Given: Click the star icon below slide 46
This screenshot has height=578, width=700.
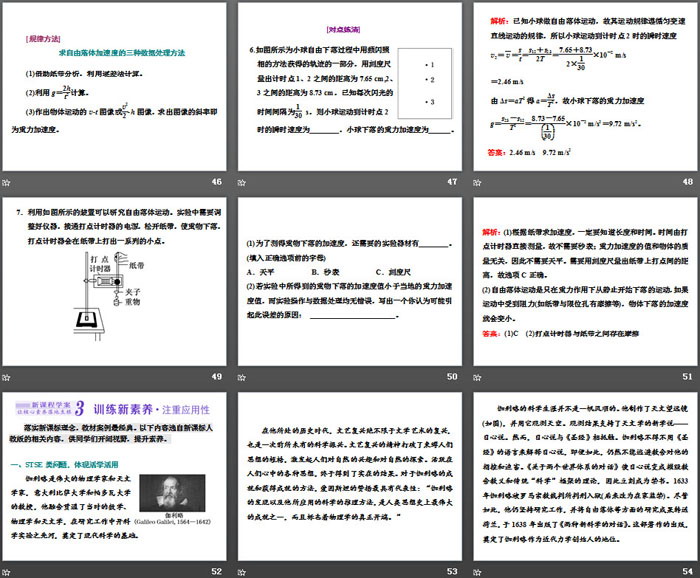Looking at the screenshot, I should coord(7,181).
